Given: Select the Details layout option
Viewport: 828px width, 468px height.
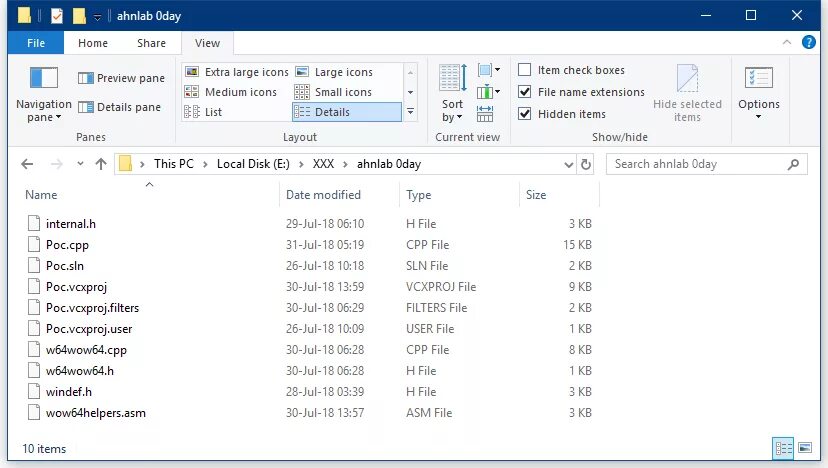Looking at the screenshot, I should [346, 112].
